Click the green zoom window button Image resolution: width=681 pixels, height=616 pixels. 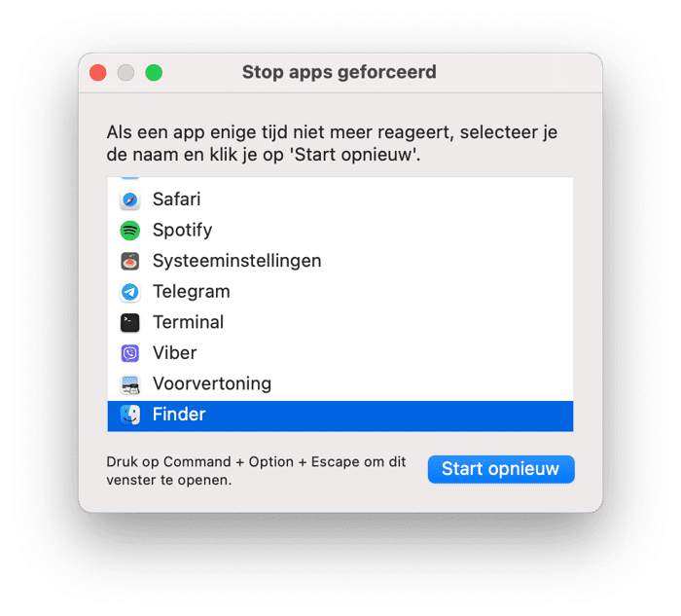click(154, 73)
